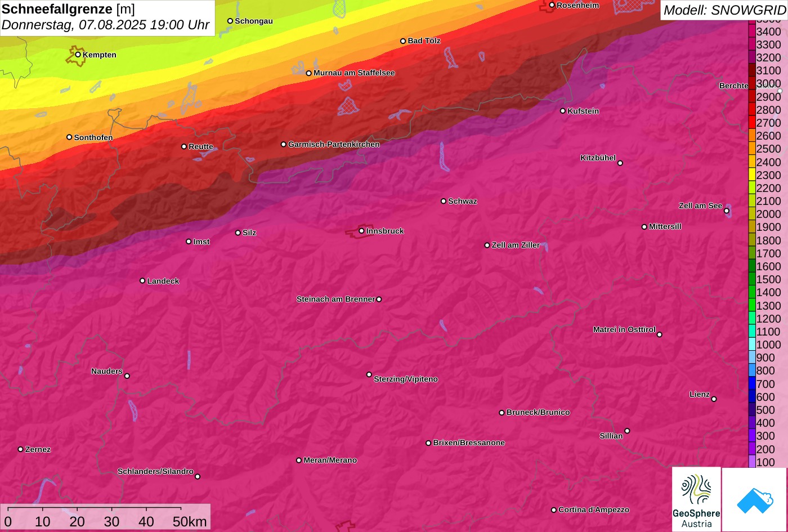
Task: Click the 1500 green legend swatch
Action: tap(752, 280)
